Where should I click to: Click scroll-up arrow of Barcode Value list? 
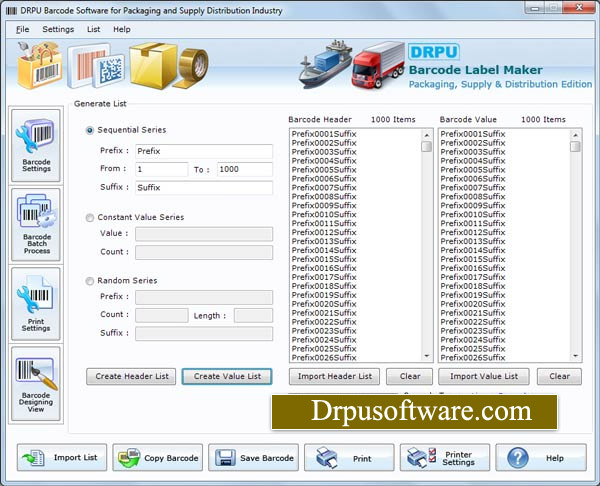(x=575, y=135)
